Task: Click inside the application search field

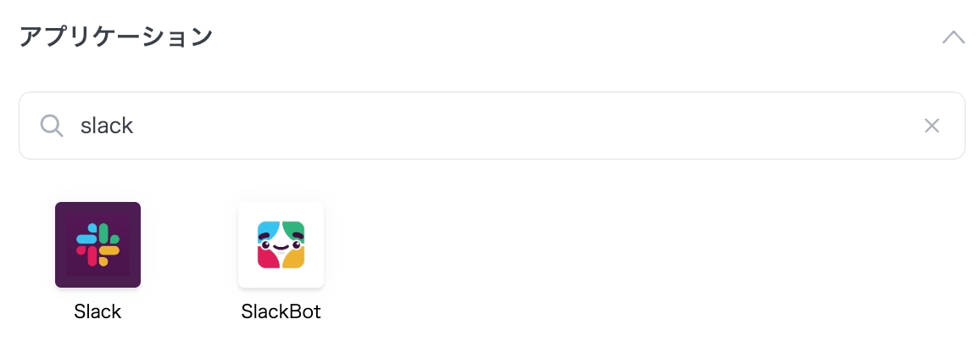Action: click(492, 126)
